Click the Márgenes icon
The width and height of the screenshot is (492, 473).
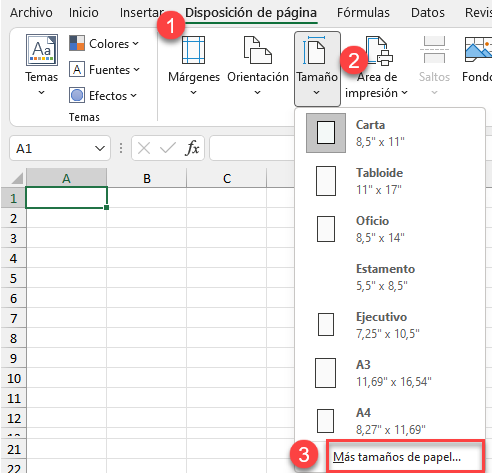[193, 50]
